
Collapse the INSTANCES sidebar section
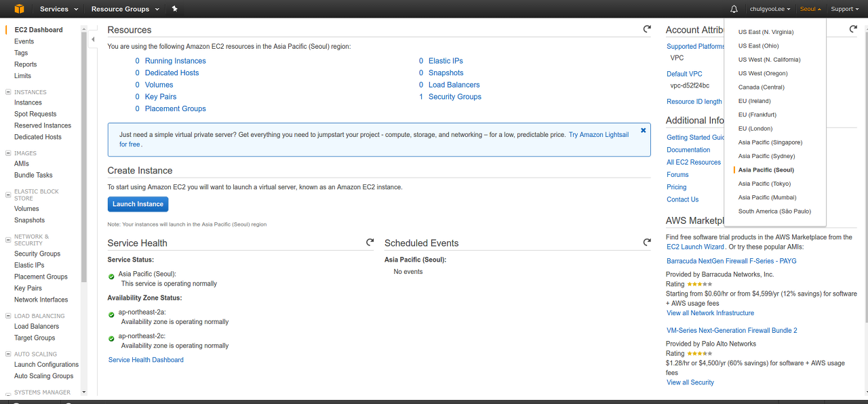[x=8, y=92]
